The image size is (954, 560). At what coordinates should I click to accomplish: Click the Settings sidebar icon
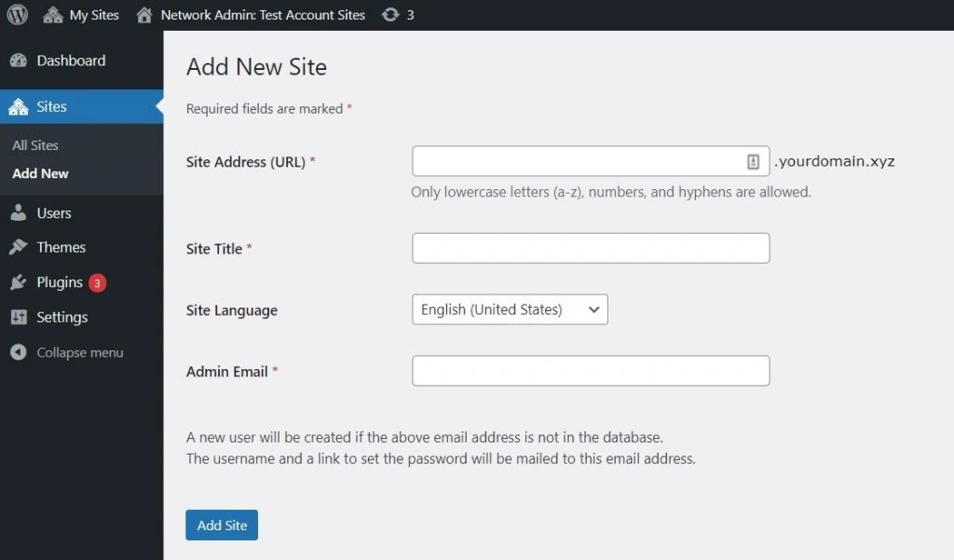pos(20,317)
